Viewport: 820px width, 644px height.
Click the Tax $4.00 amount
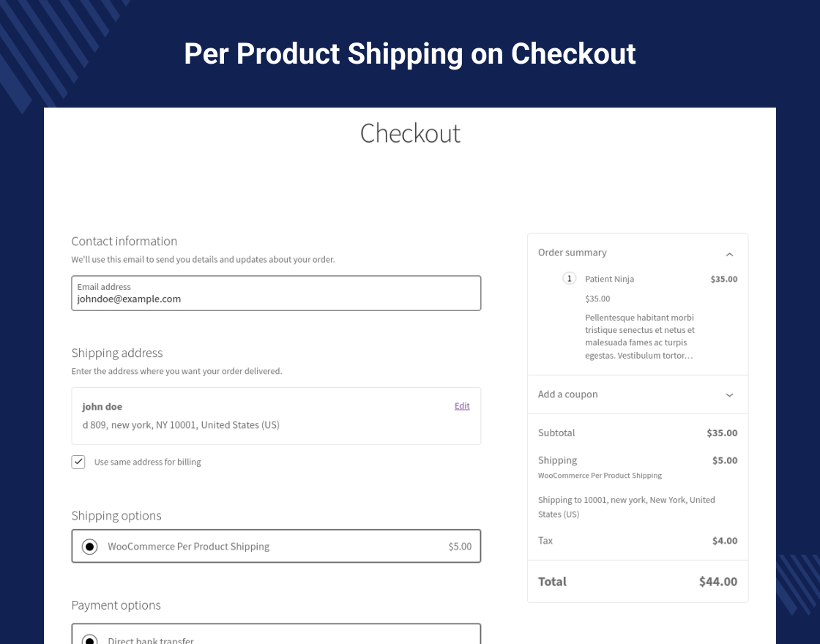pyautogui.click(x=724, y=541)
